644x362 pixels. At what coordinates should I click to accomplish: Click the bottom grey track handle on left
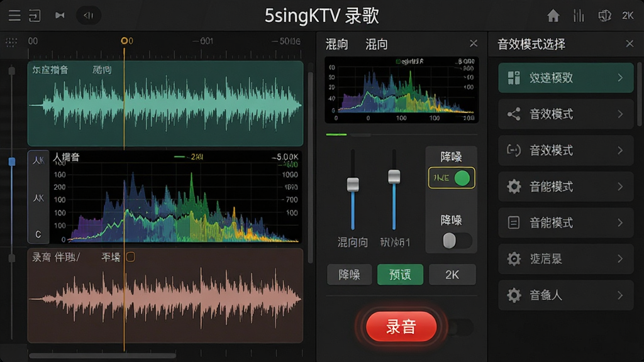[12, 258]
